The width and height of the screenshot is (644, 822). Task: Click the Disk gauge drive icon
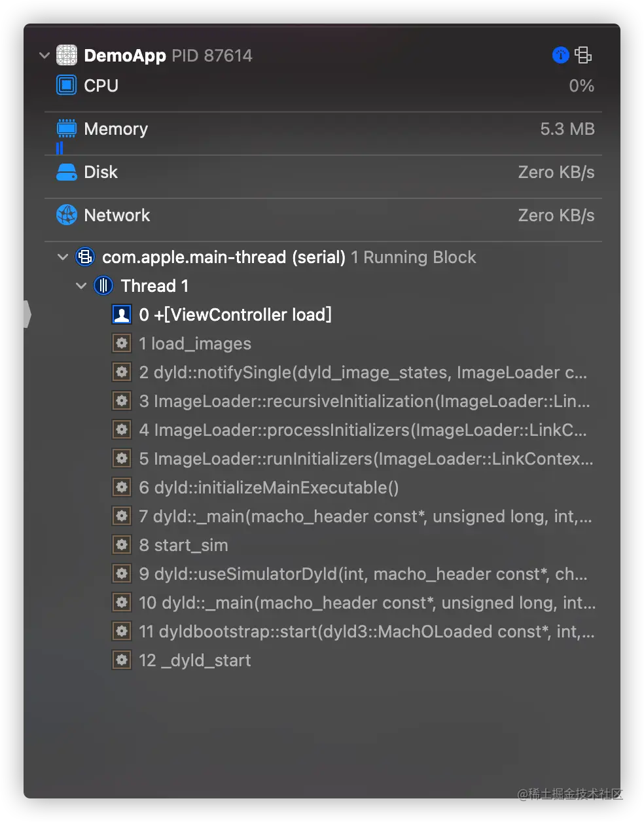[x=67, y=172]
